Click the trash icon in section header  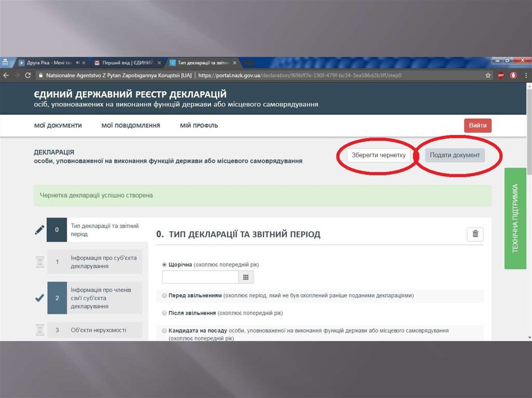coord(475,235)
